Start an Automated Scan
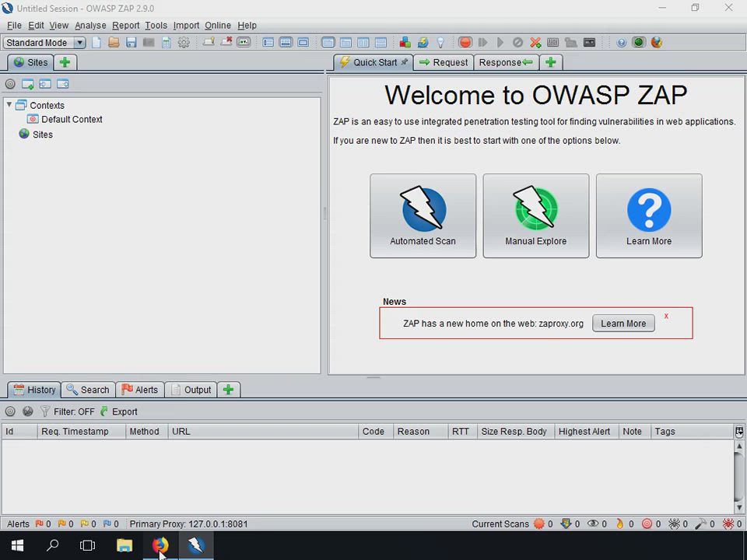This screenshot has width=747, height=560. tap(423, 215)
